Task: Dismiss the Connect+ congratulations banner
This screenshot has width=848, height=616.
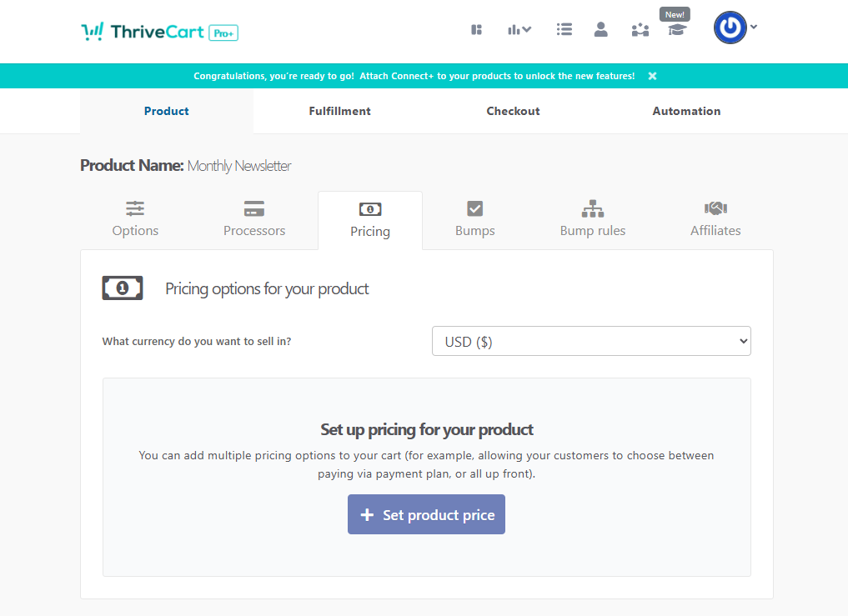Action: coord(652,76)
